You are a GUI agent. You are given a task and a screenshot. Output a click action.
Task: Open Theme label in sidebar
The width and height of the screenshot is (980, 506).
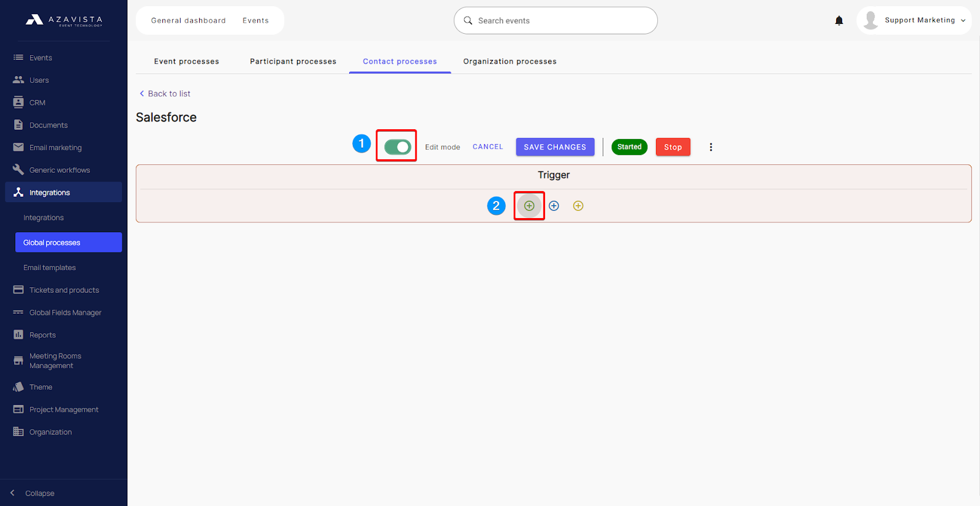(x=40, y=387)
